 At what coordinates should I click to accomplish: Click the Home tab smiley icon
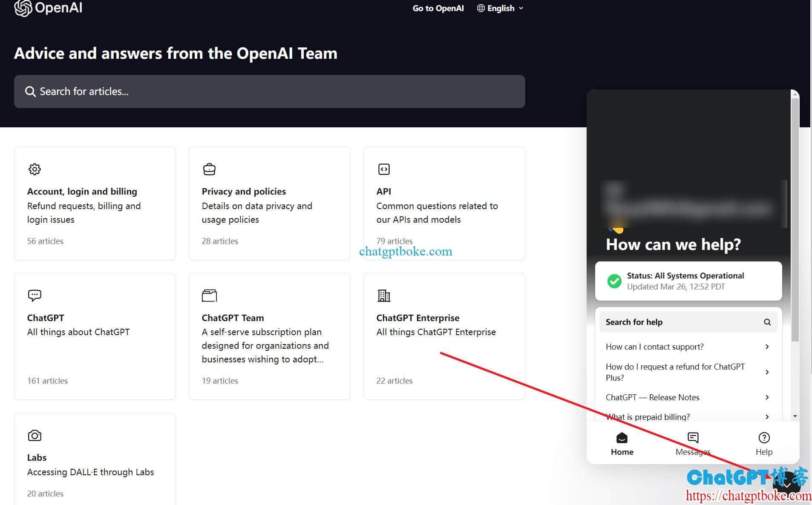pyautogui.click(x=622, y=438)
